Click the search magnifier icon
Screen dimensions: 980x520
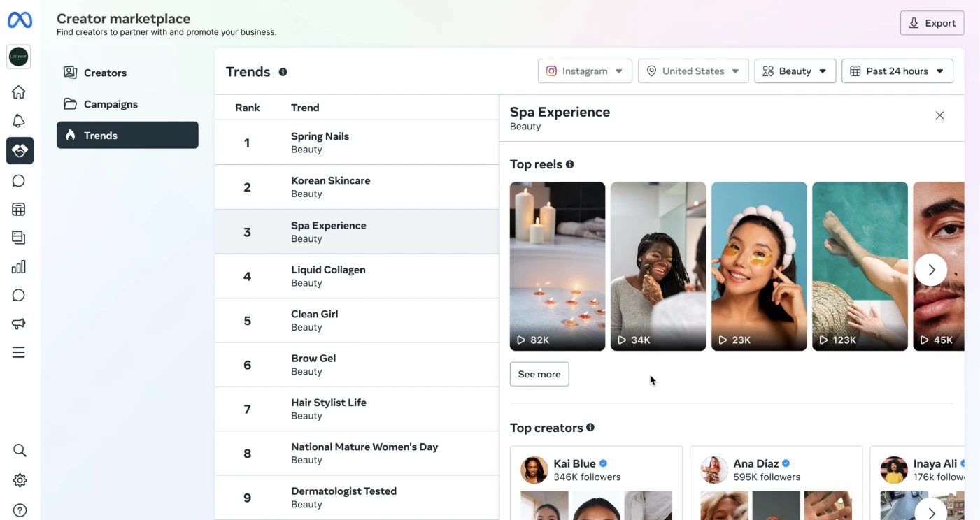pos(20,450)
